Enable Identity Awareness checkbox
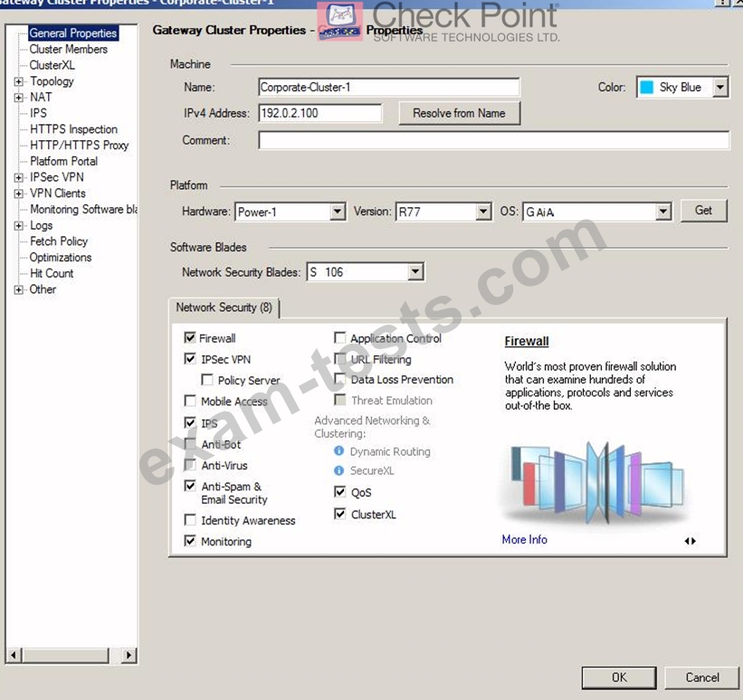Image resolution: width=743 pixels, height=700 pixels. (190, 520)
